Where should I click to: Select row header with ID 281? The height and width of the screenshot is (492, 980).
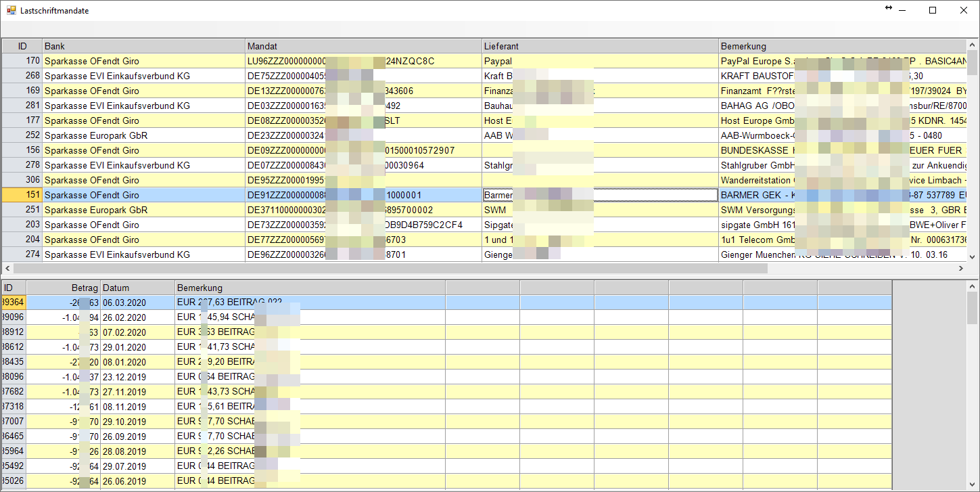[x=22, y=106]
